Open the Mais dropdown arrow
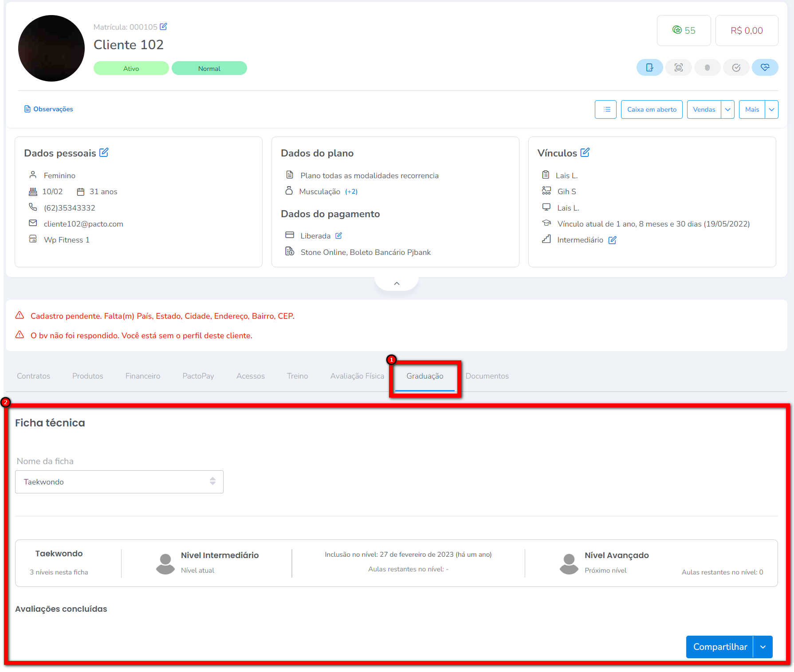 point(771,109)
